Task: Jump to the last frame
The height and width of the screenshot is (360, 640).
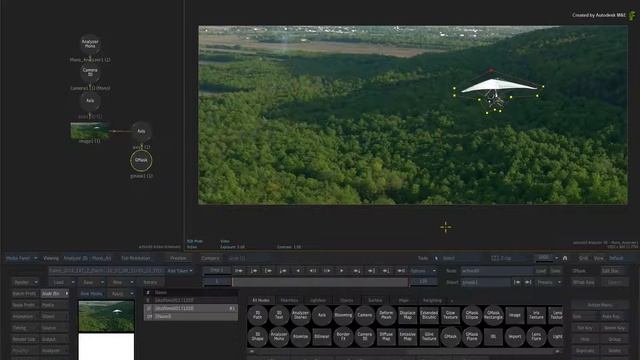Action: (401, 271)
